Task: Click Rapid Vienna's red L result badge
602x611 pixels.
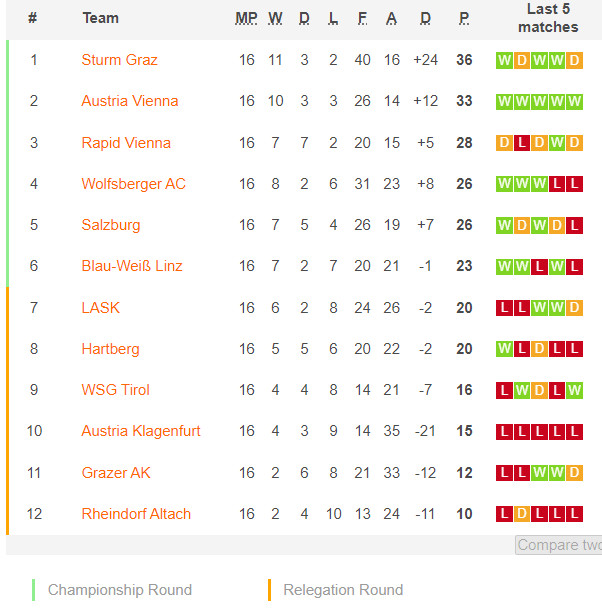Action: click(x=522, y=143)
